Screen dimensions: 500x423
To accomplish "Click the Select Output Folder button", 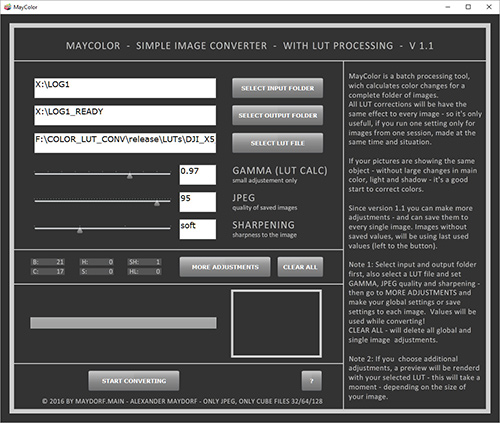I will (x=277, y=115).
